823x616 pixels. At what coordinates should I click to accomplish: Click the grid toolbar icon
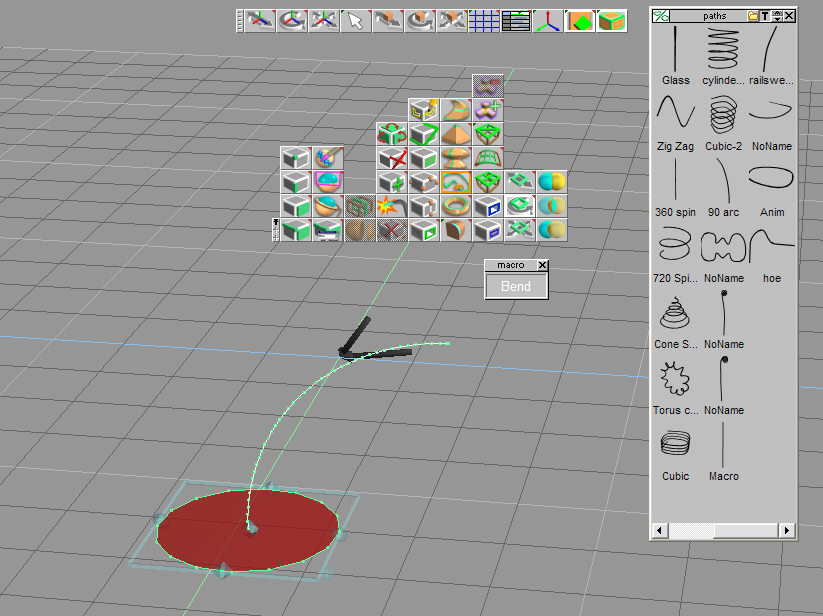click(484, 20)
